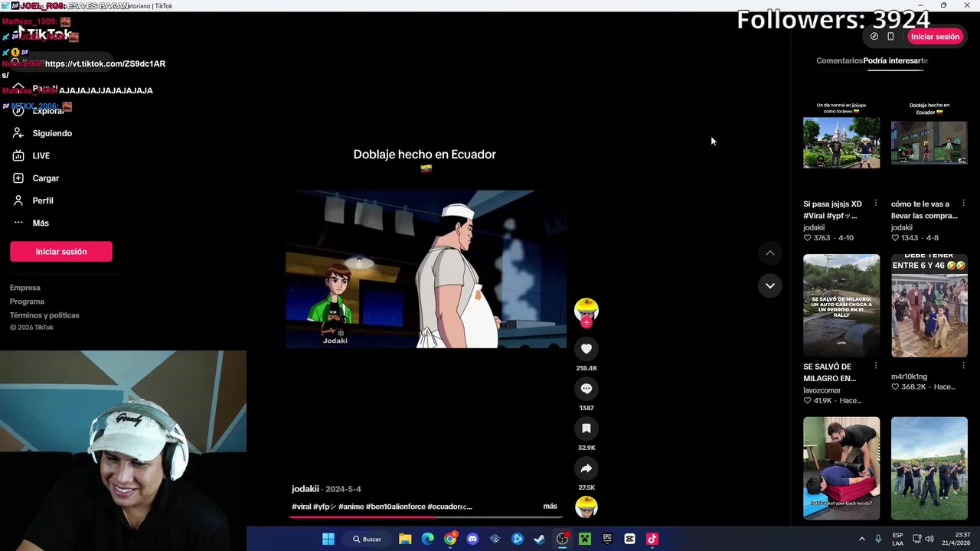Share the video using the arrow icon
This screenshot has height=551, width=980.
[x=586, y=468]
